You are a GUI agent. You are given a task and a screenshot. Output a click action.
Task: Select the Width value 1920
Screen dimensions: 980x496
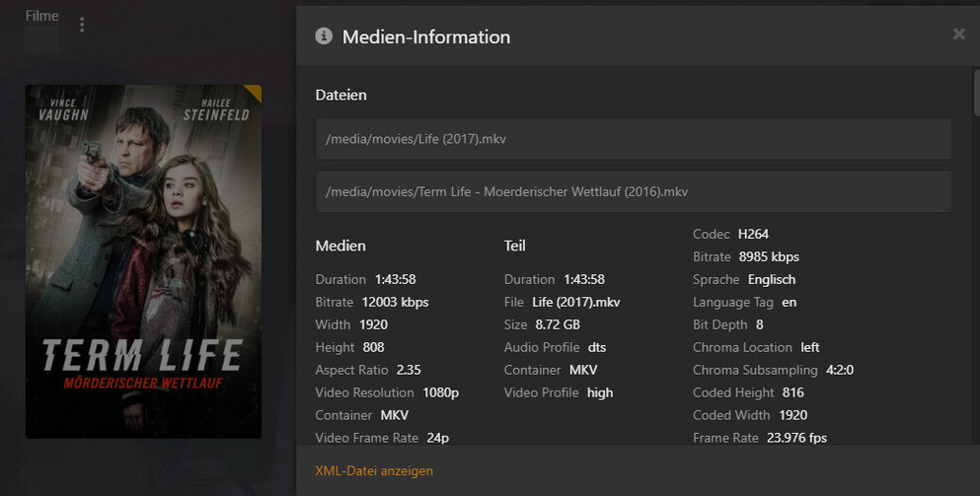373,324
